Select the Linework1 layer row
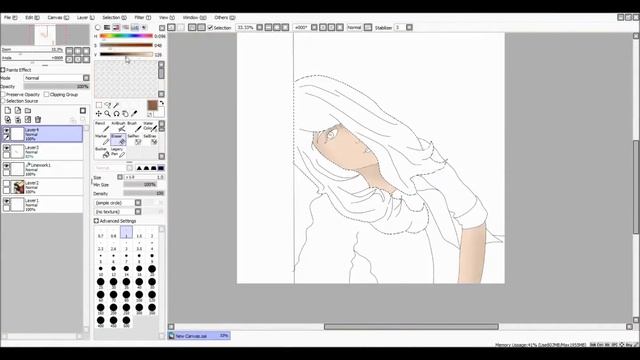The width and height of the screenshot is (640, 360). [x=42, y=169]
